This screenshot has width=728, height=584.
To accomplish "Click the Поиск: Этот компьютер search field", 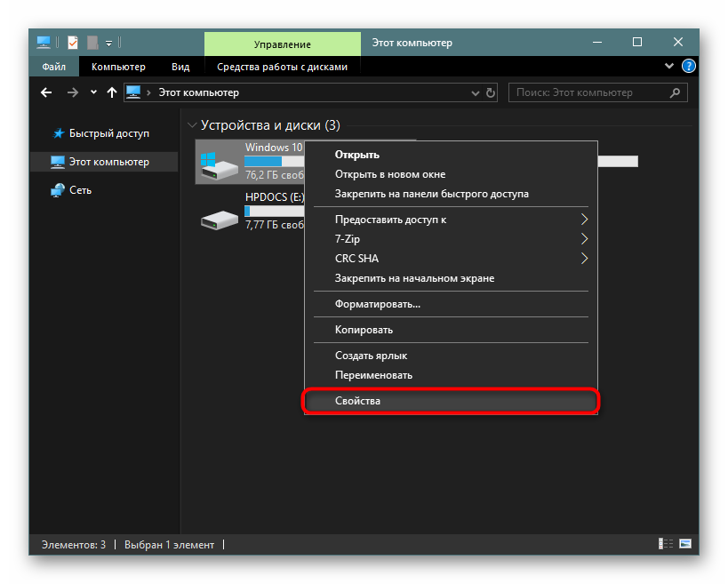I will coord(598,92).
